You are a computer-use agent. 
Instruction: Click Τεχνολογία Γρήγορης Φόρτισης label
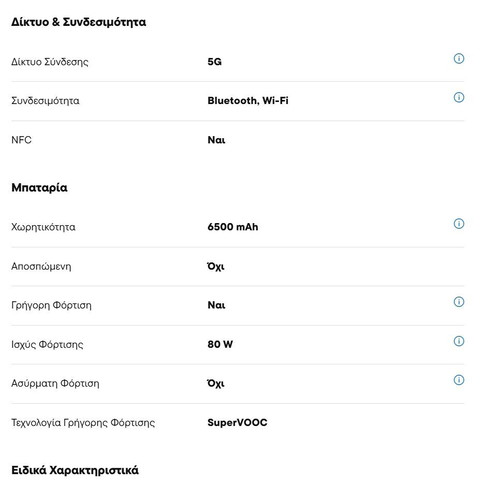click(83, 423)
